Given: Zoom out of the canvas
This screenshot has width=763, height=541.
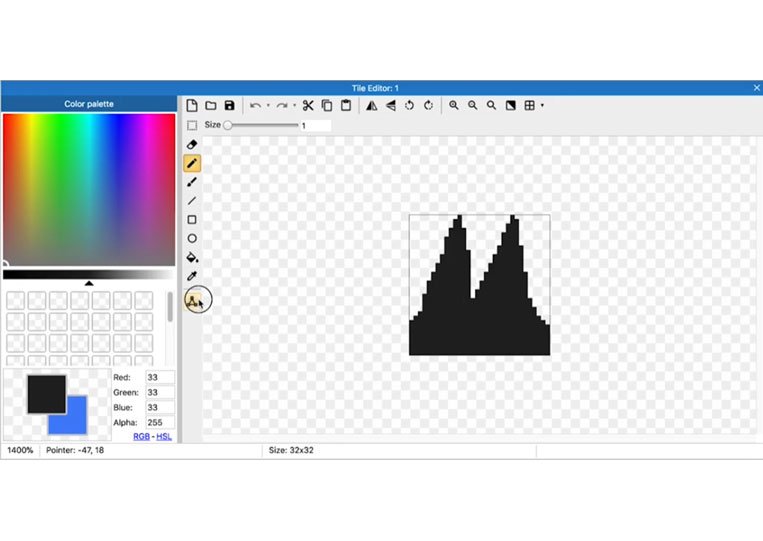Looking at the screenshot, I should [x=472, y=106].
